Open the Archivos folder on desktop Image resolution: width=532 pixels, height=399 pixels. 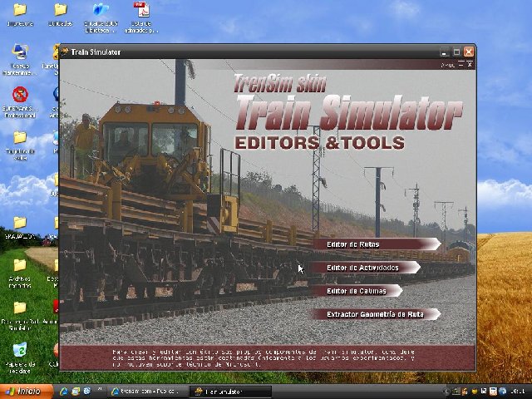(x=20, y=266)
